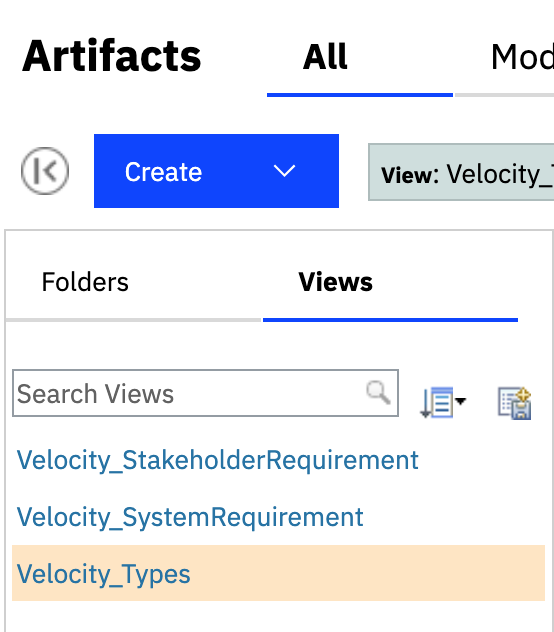This screenshot has height=632, width=554.
Task: Select the Velocity_Types view link
Action: (x=103, y=574)
